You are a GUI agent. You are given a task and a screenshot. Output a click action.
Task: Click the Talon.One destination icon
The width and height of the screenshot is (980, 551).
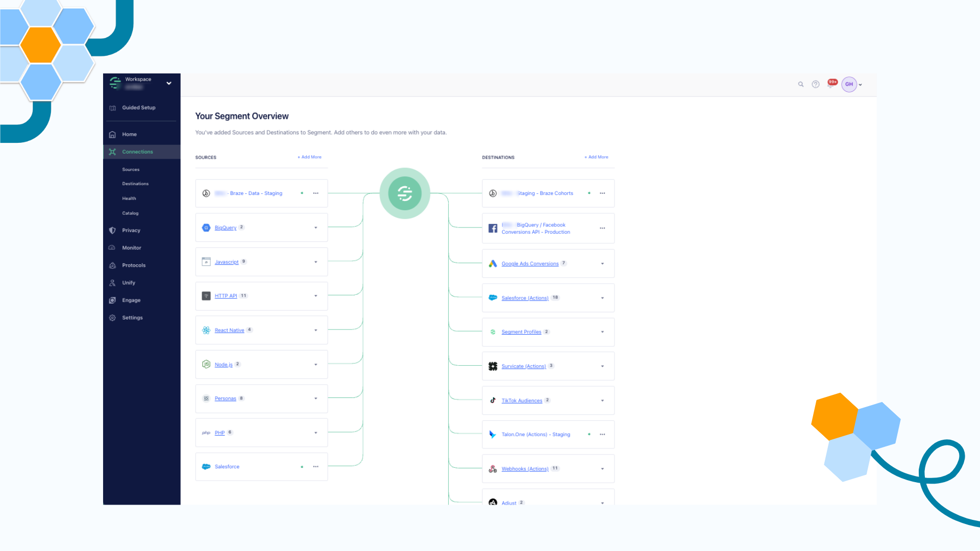click(x=493, y=435)
